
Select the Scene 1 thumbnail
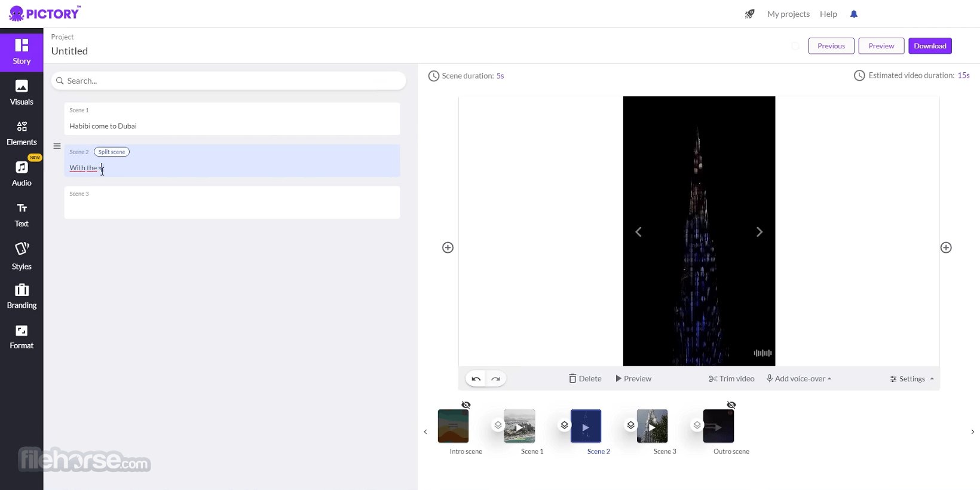519,426
